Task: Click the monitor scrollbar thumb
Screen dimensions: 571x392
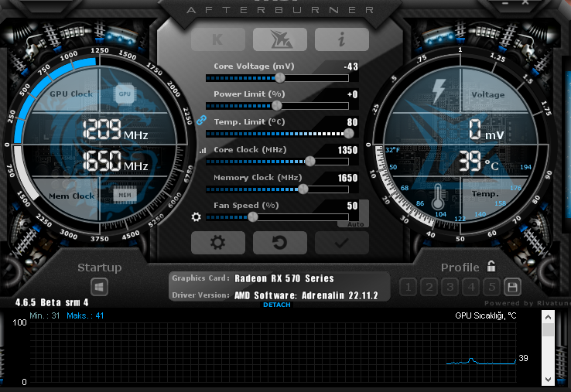Action: tap(548, 330)
